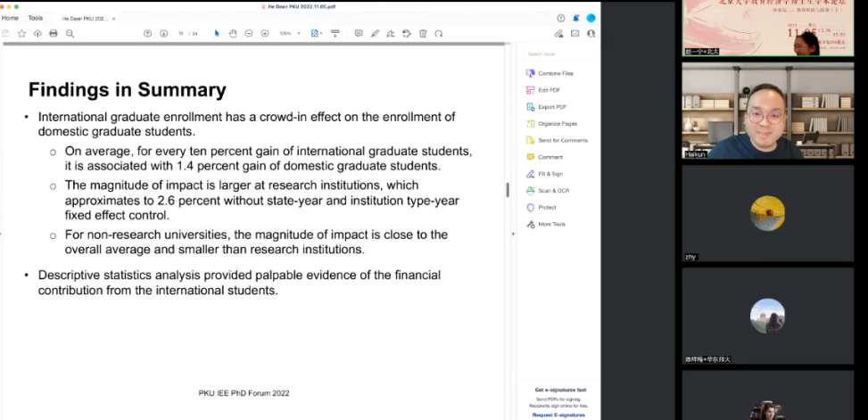
Task: Click the document vertical scrollbar handle
Action: [x=508, y=190]
